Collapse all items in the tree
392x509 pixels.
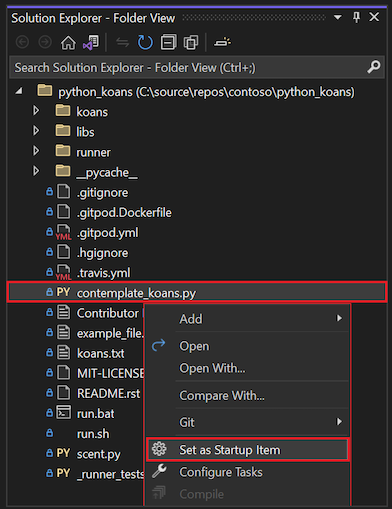coord(168,43)
